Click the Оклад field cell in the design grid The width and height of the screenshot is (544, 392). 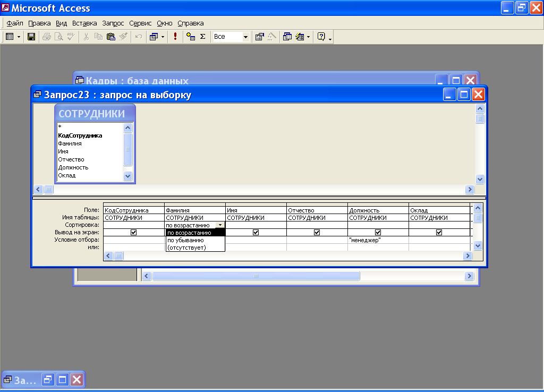[439, 210]
